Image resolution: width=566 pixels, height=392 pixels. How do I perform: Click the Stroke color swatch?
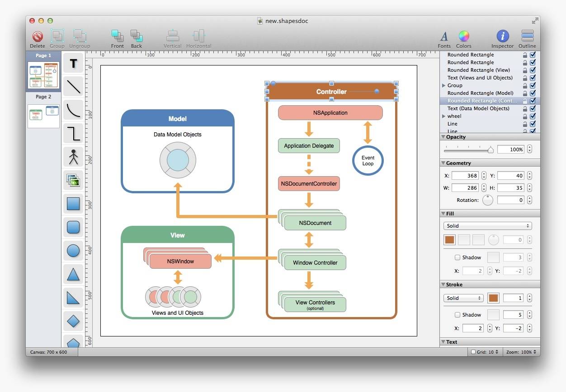tap(493, 298)
